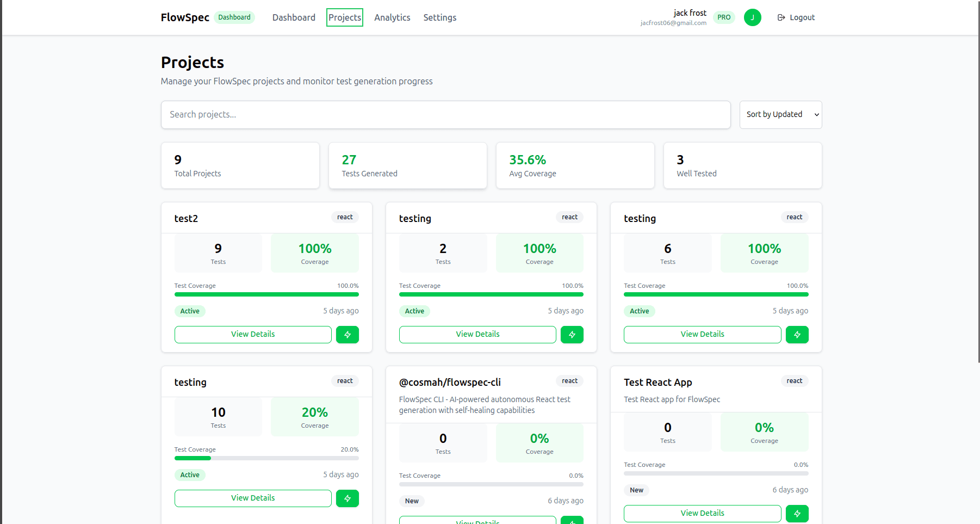The height and width of the screenshot is (524, 980).
Task: View Details for Test React App
Action: tap(702, 514)
